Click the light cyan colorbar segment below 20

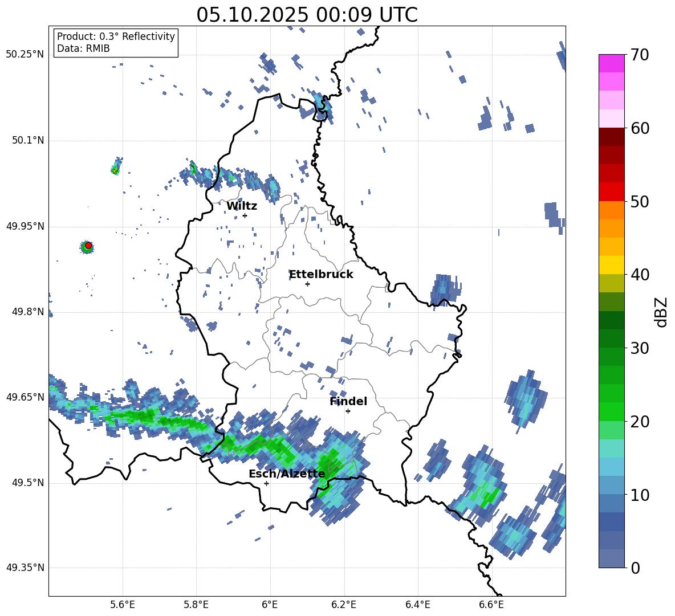(x=611, y=448)
